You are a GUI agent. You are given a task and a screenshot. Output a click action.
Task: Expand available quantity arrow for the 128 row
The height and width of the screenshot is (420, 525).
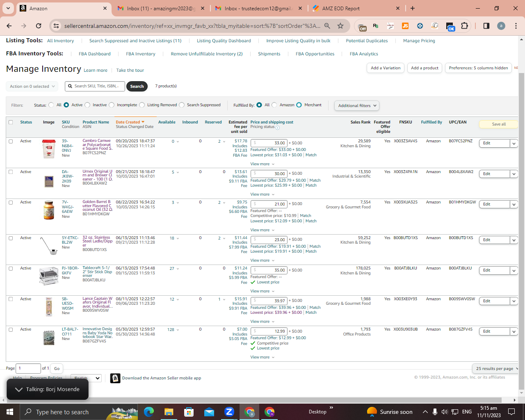click(x=178, y=330)
